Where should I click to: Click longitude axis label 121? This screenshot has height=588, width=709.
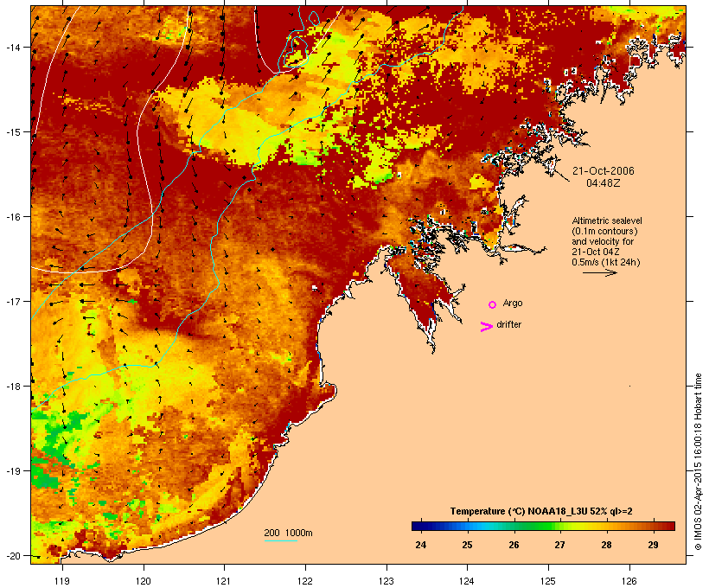pyautogui.click(x=224, y=581)
